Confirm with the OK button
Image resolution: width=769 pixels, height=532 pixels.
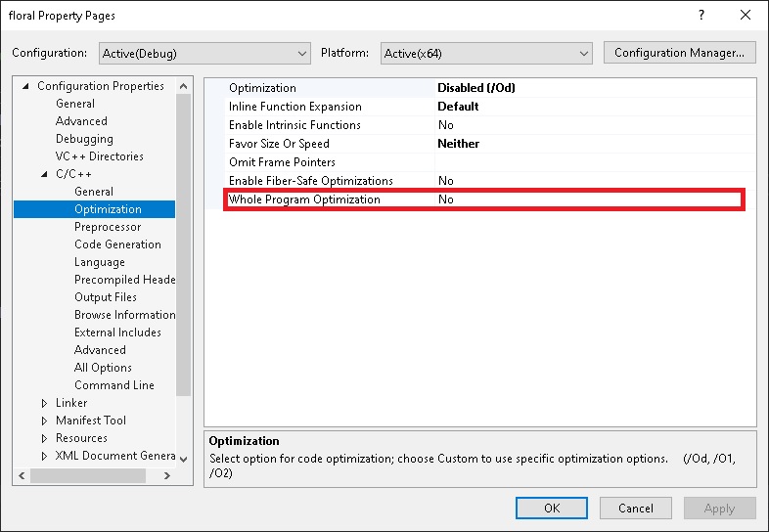[551, 508]
